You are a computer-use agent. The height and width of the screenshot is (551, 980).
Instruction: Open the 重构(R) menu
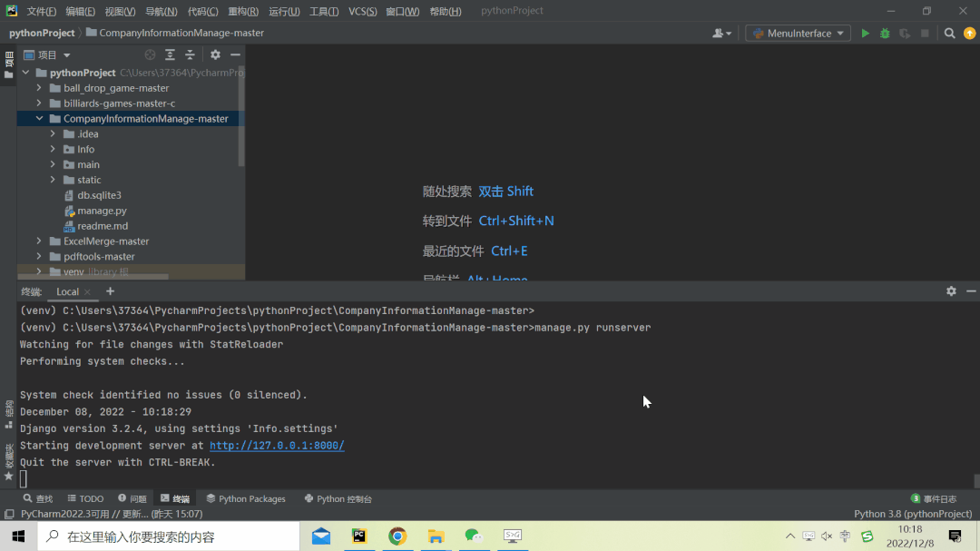click(243, 11)
